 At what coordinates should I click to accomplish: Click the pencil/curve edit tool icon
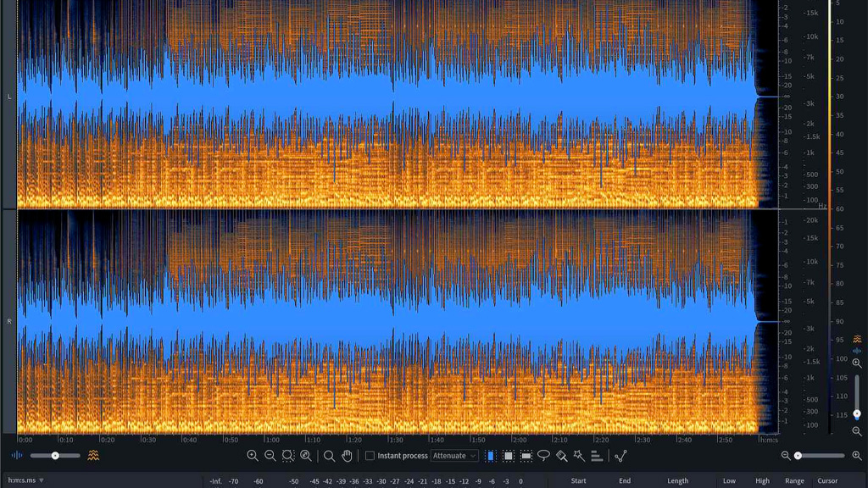(620, 455)
